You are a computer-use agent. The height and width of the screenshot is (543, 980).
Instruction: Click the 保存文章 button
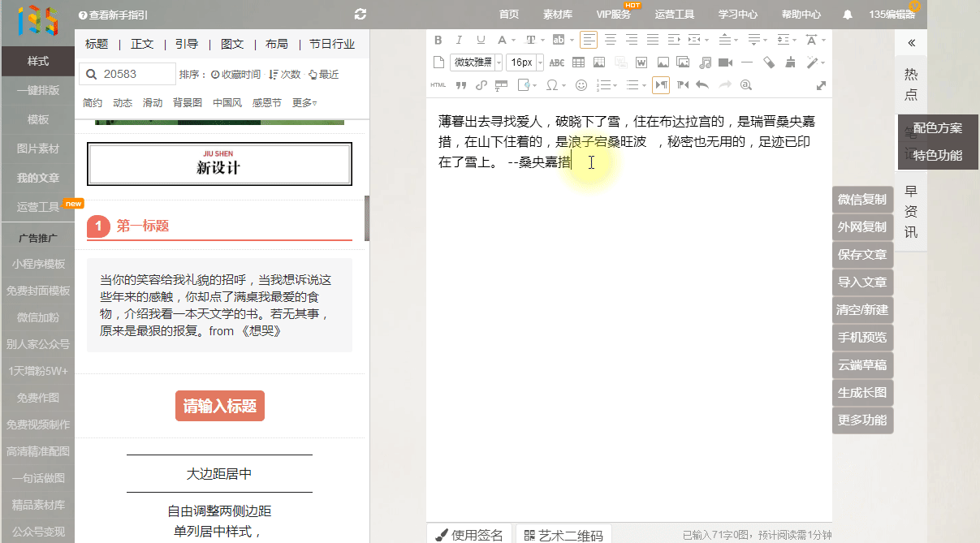[862, 255]
